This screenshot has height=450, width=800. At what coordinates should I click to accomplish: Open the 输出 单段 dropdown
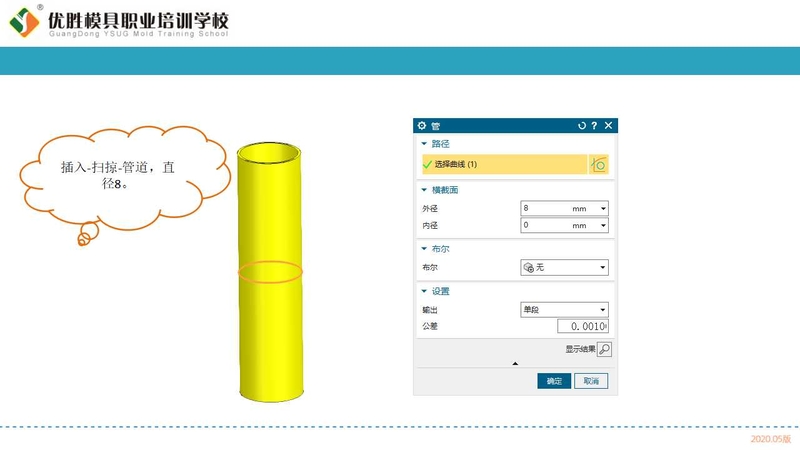pos(564,310)
